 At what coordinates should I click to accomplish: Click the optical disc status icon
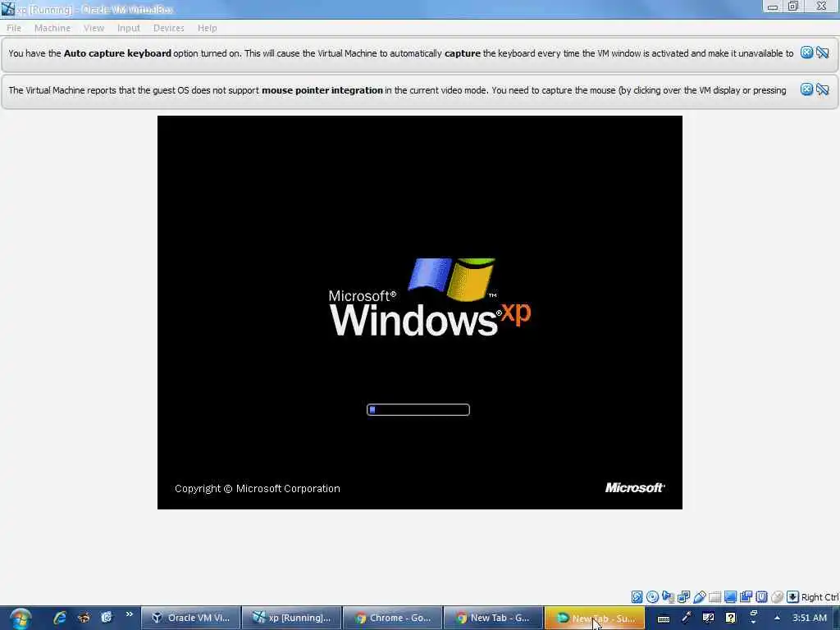(652, 597)
